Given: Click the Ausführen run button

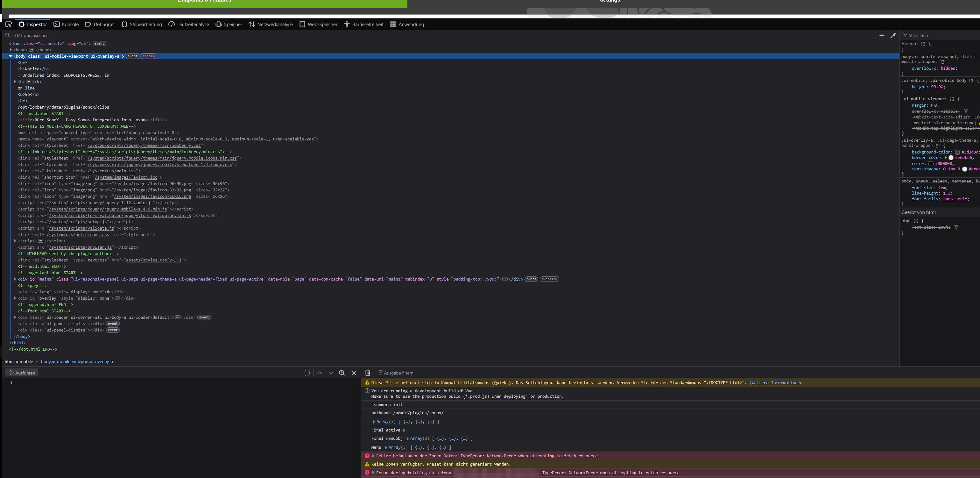Looking at the screenshot, I should (x=22, y=373).
